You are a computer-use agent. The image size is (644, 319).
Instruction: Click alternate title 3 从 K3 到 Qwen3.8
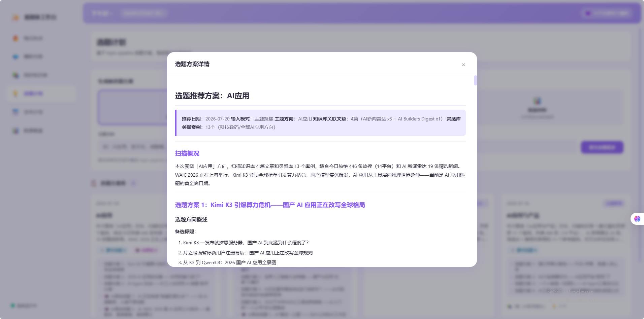(230, 262)
